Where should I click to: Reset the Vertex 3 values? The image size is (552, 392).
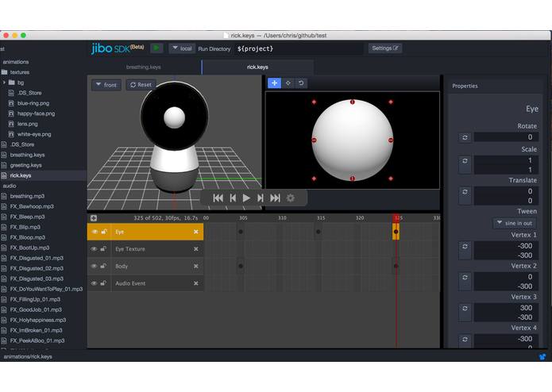pos(465,312)
